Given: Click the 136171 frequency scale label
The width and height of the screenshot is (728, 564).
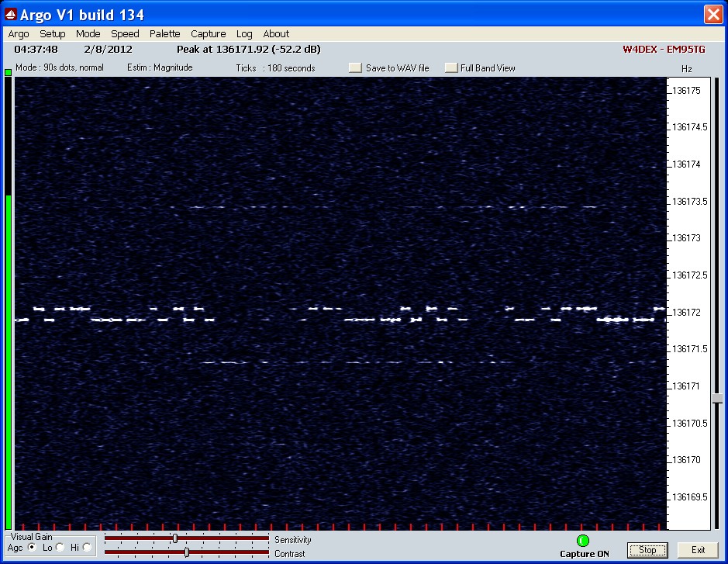Looking at the screenshot, I should (x=686, y=386).
